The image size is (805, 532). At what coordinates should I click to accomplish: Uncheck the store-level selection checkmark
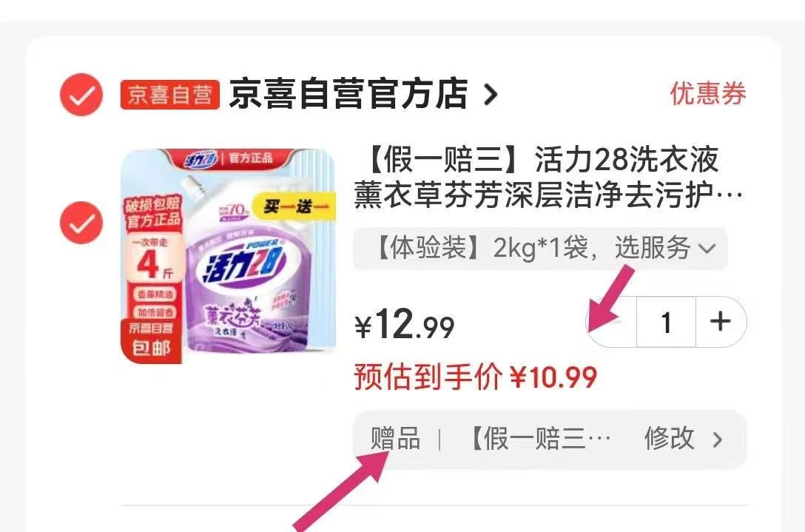[x=81, y=95]
